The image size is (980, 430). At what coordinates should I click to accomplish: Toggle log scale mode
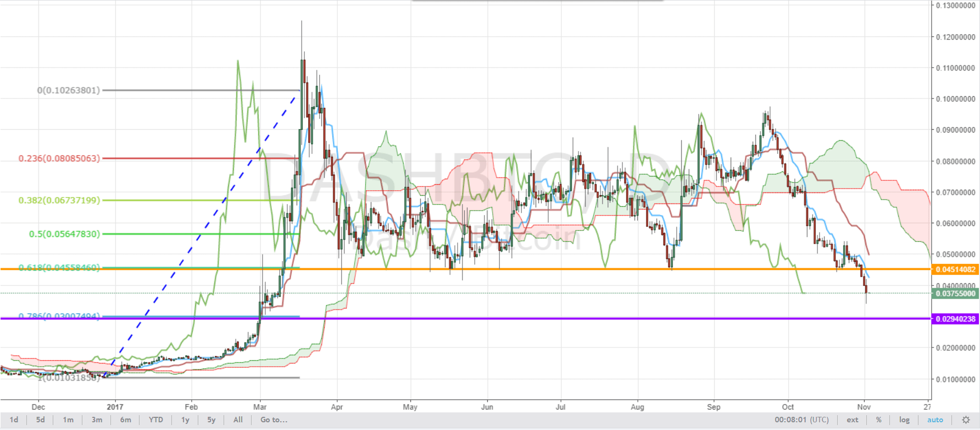click(904, 420)
